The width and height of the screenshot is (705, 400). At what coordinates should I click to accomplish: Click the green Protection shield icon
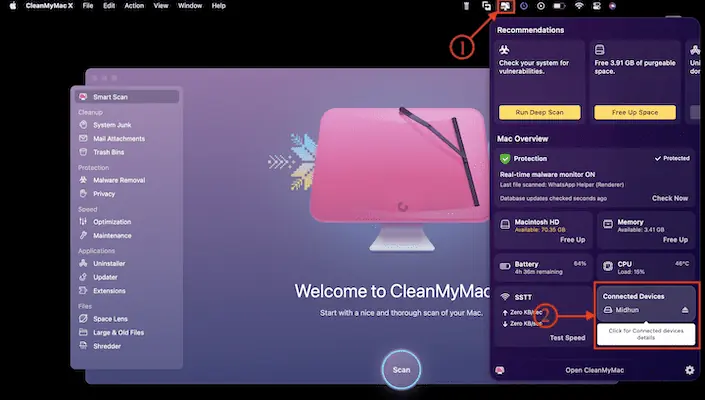[x=505, y=159]
